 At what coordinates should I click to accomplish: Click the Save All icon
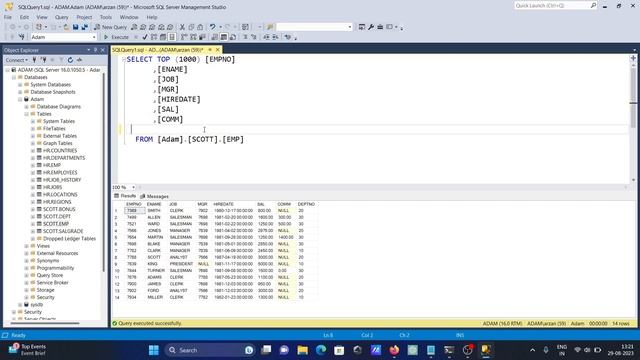click(x=84, y=27)
